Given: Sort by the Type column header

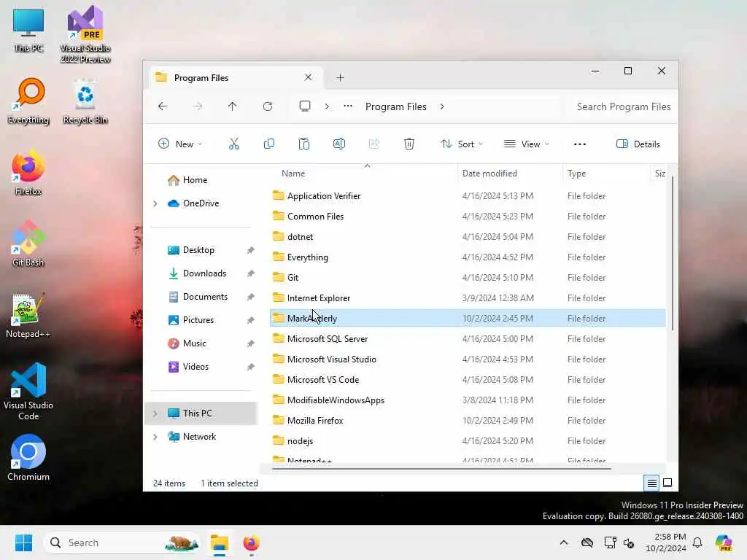Looking at the screenshot, I should pyautogui.click(x=606, y=174).
